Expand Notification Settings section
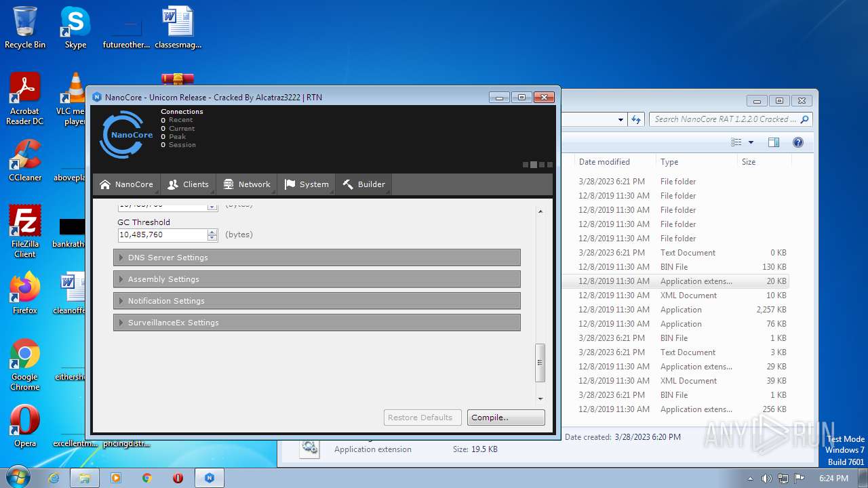Screen dimensions: 868x488 [x=317, y=301]
